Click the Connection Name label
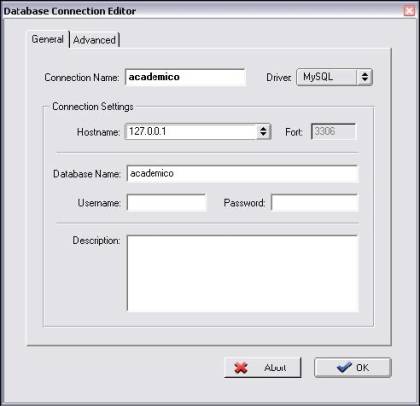 click(82, 78)
